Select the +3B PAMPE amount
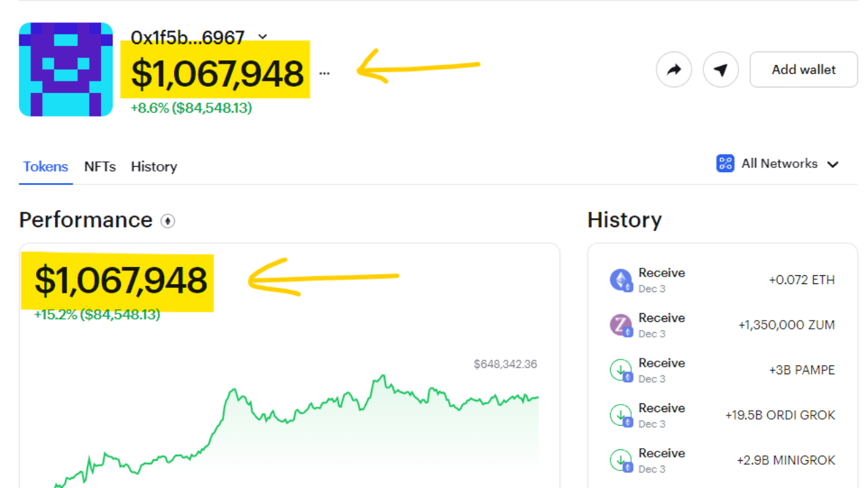The width and height of the screenshot is (868, 488). click(x=802, y=370)
